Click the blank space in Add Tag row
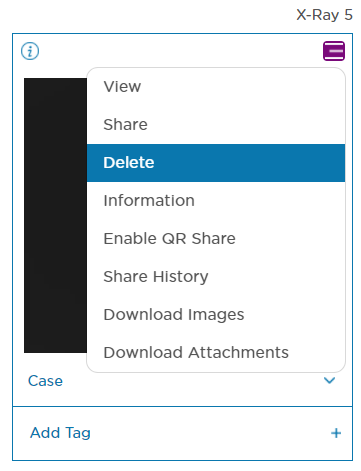The image size is (361, 471). pyautogui.click(x=210, y=433)
